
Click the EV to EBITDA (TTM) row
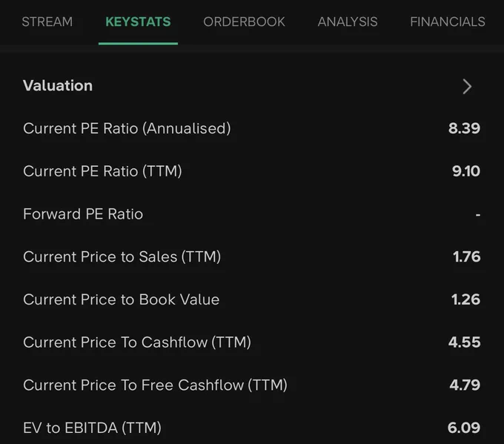click(252, 428)
